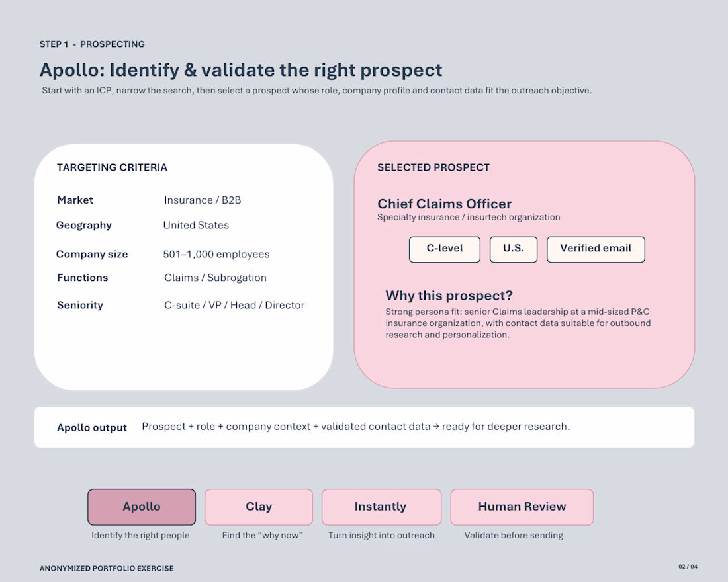Select the Human Review step
Image resolution: width=728 pixels, height=582 pixels.
[522, 507]
